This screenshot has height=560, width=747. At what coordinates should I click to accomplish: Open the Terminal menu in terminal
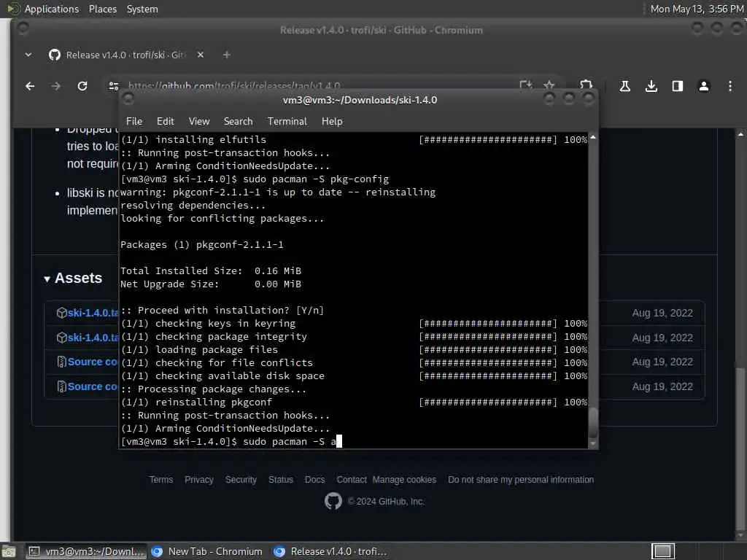pos(287,122)
